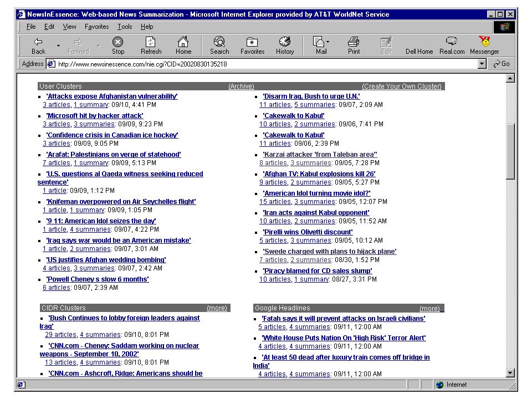Open 'Confidence crisis in Canadian ice hockey'

(x=112, y=135)
